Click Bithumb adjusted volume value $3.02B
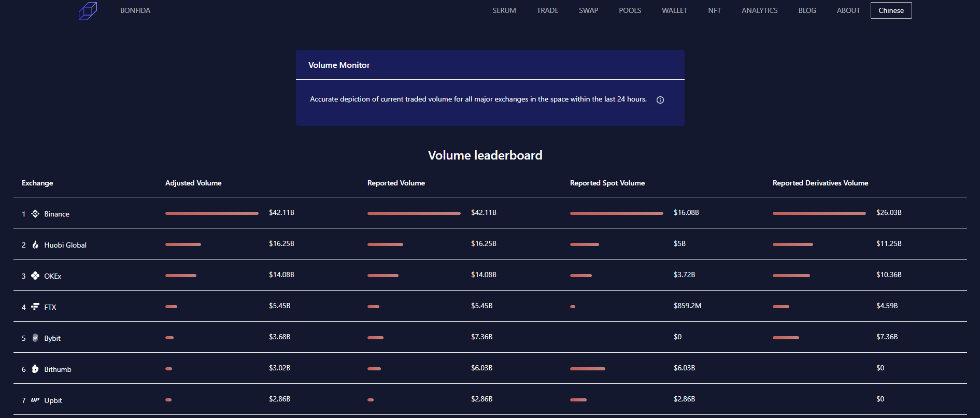980x418 pixels. [280, 368]
